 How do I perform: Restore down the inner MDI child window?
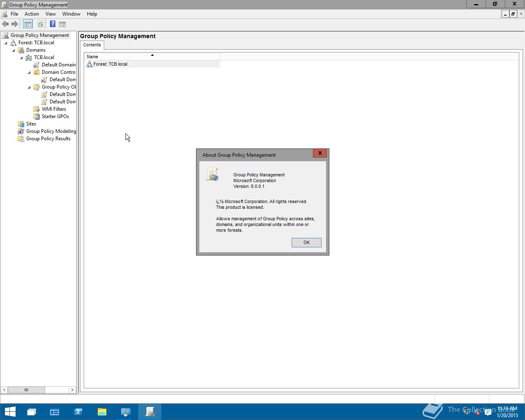pyautogui.click(x=513, y=14)
